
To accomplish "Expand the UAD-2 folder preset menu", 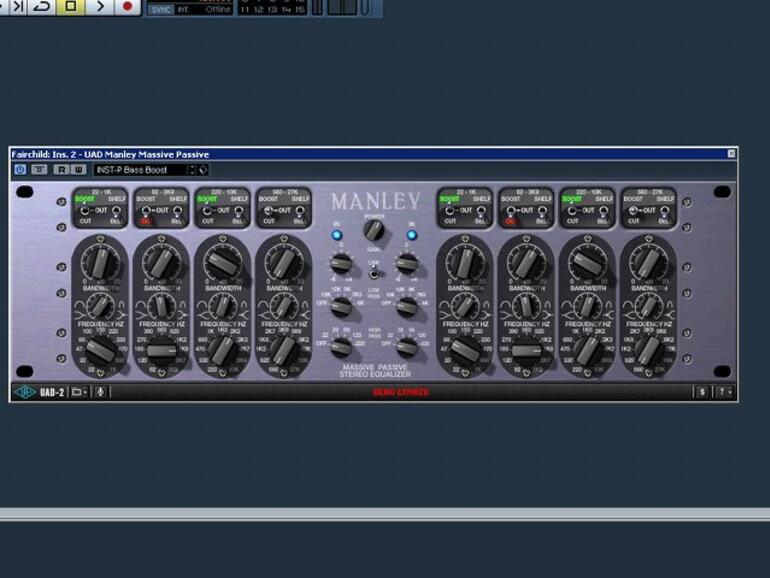I will click(78, 392).
